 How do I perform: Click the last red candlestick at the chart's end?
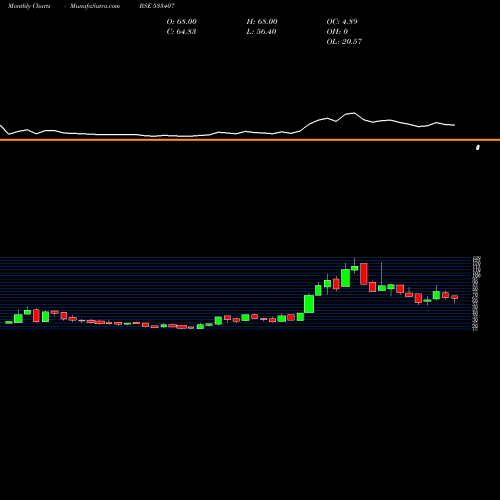coord(455,297)
